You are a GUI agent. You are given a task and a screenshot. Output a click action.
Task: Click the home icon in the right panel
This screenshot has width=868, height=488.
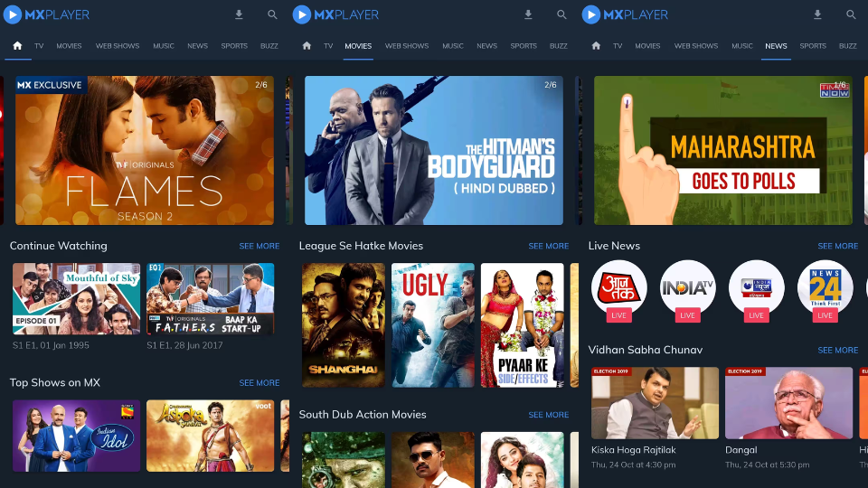[x=596, y=46]
